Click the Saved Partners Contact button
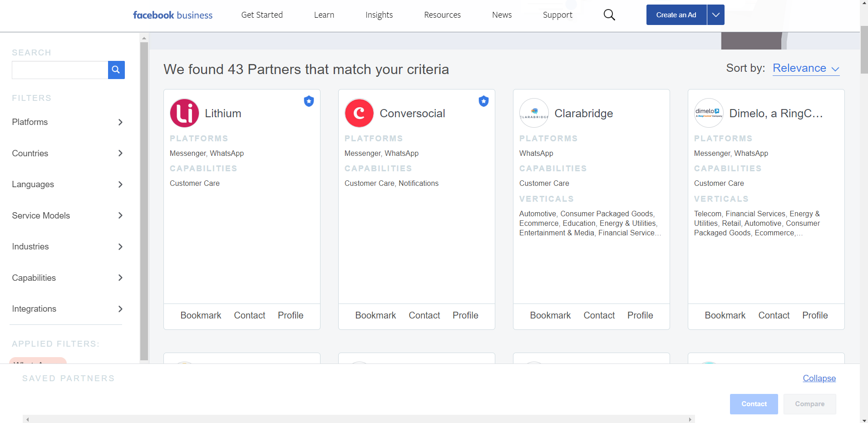Image resolution: width=868 pixels, height=423 pixels. (x=754, y=404)
